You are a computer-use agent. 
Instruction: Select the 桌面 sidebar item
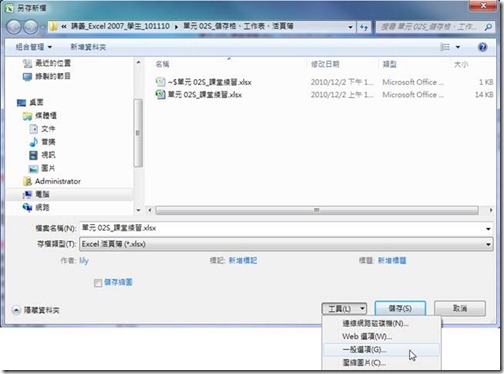pos(30,102)
